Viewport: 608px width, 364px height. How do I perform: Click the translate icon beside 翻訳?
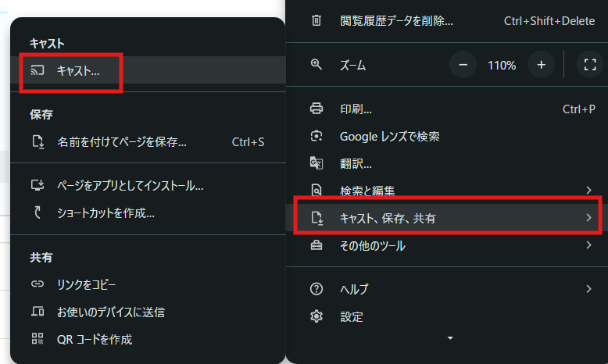tap(317, 164)
